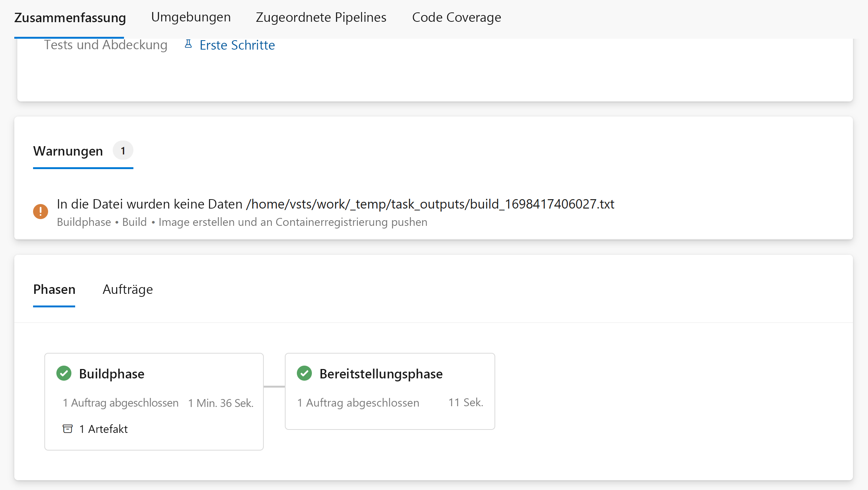Open the Bereitstellungsphase stage card title

(381, 374)
